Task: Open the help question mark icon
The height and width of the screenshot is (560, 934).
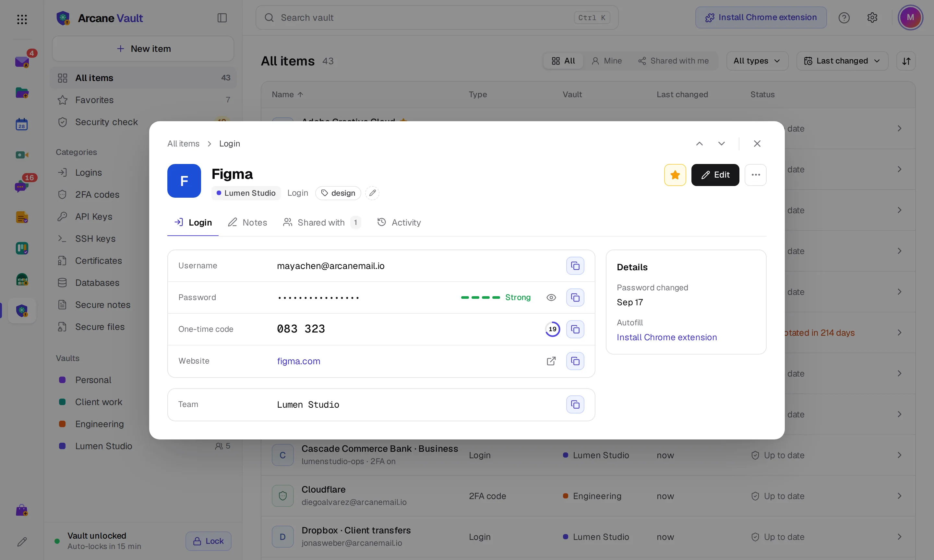Action: click(844, 17)
